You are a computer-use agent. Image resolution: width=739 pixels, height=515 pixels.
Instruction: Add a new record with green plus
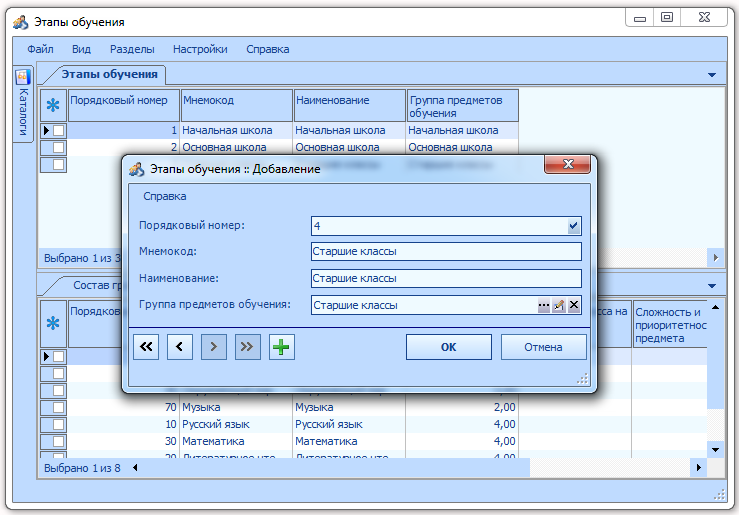click(x=281, y=347)
